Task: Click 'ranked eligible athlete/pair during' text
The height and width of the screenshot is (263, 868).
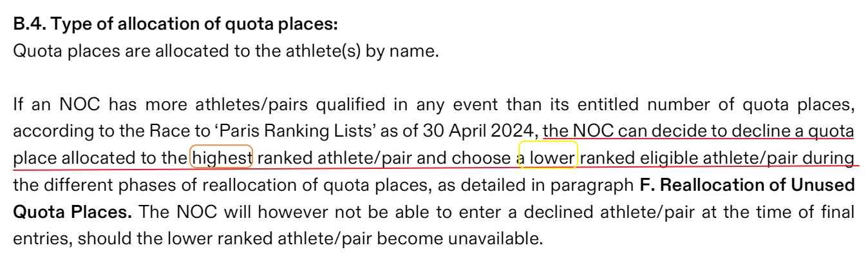Action: pyautogui.click(x=717, y=157)
